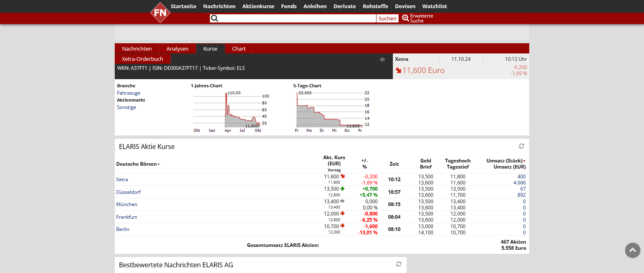The image size is (644, 273).
Task: Switch to the Chart tab
Action: (x=239, y=49)
